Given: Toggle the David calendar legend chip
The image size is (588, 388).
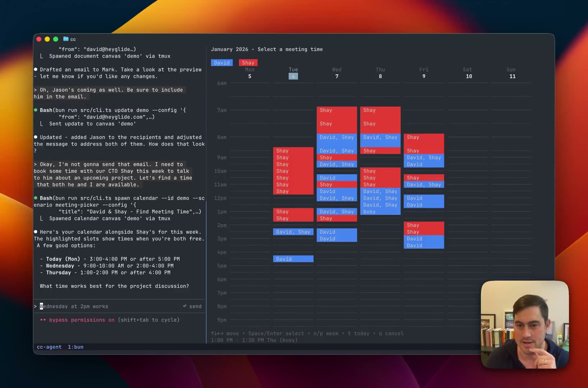Looking at the screenshot, I should click(x=222, y=63).
